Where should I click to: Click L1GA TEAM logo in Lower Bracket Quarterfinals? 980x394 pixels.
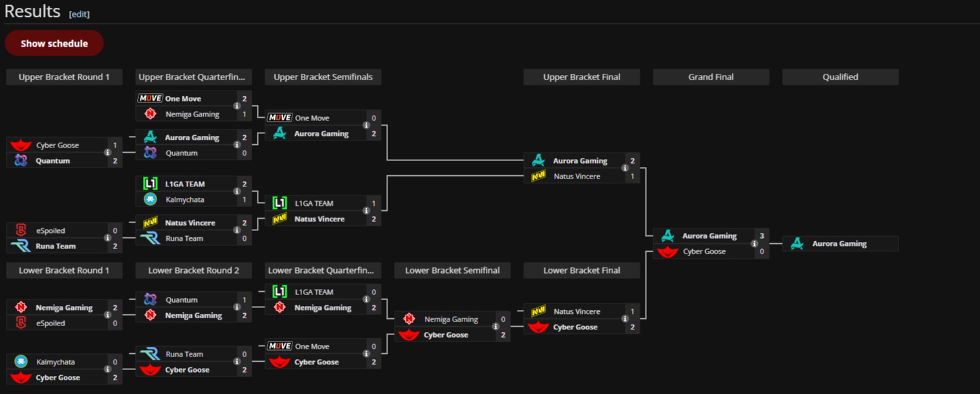[x=279, y=292]
